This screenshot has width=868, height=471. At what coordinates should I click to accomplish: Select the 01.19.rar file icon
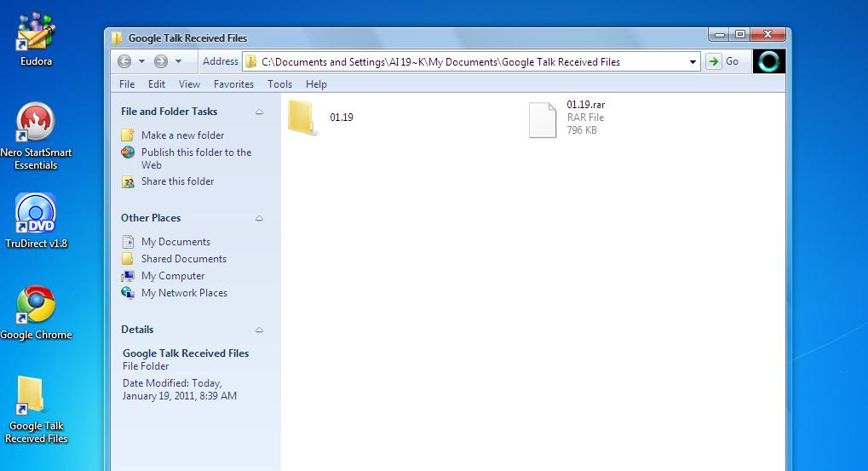coord(542,120)
